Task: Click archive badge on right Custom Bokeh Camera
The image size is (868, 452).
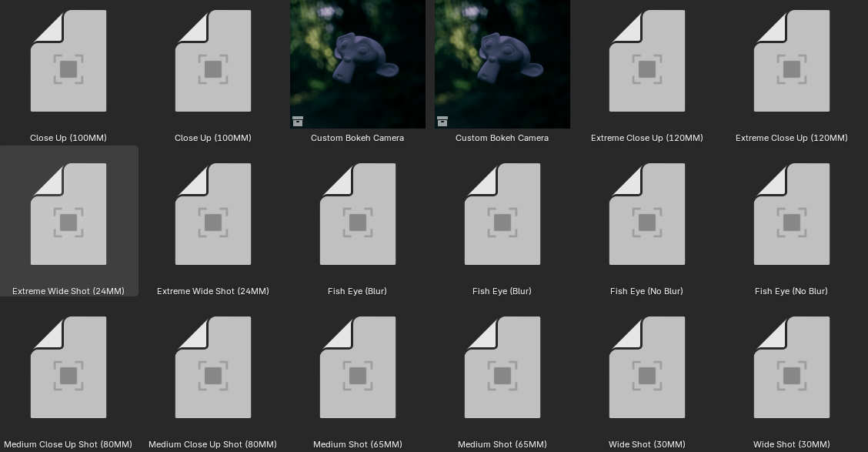Action: 442,122
